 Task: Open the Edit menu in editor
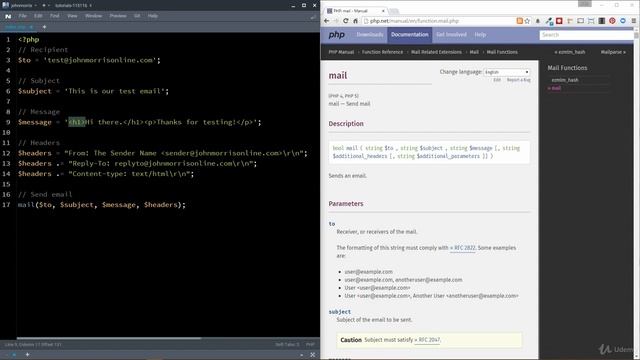pos(38,16)
